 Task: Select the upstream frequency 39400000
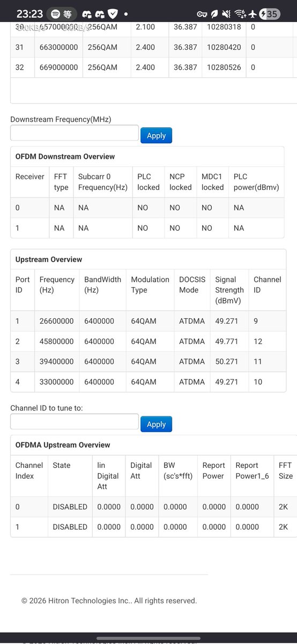click(56, 362)
